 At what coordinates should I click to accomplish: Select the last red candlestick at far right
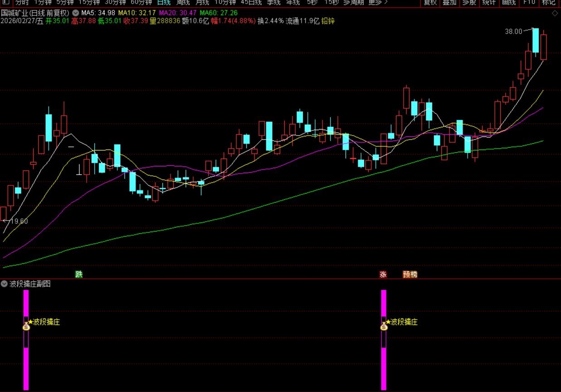(x=543, y=47)
